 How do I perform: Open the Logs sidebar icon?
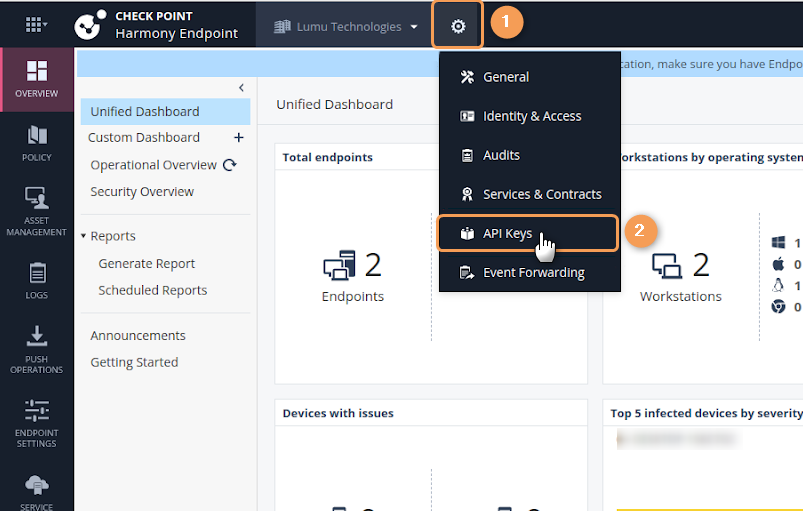[x=37, y=280]
